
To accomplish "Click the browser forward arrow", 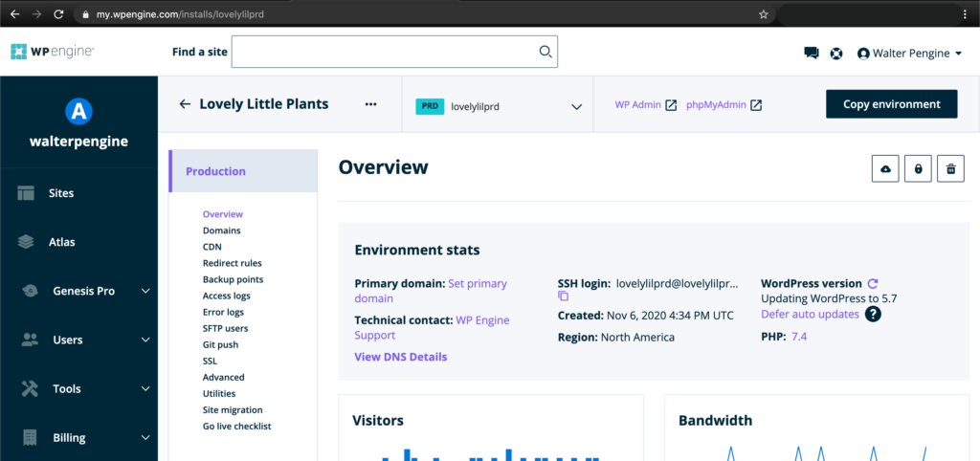I will tap(36, 13).
